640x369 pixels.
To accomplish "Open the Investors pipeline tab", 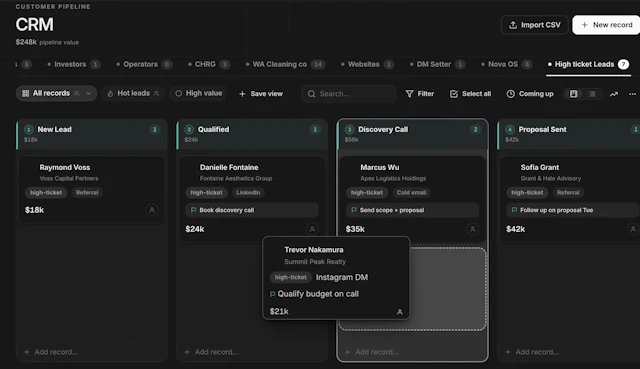I will [x=73, y=64].
